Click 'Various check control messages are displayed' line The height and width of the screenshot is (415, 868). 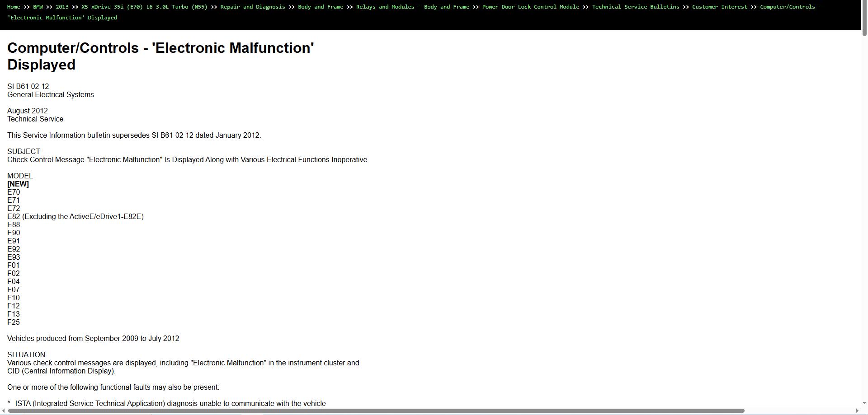point(183,363)
